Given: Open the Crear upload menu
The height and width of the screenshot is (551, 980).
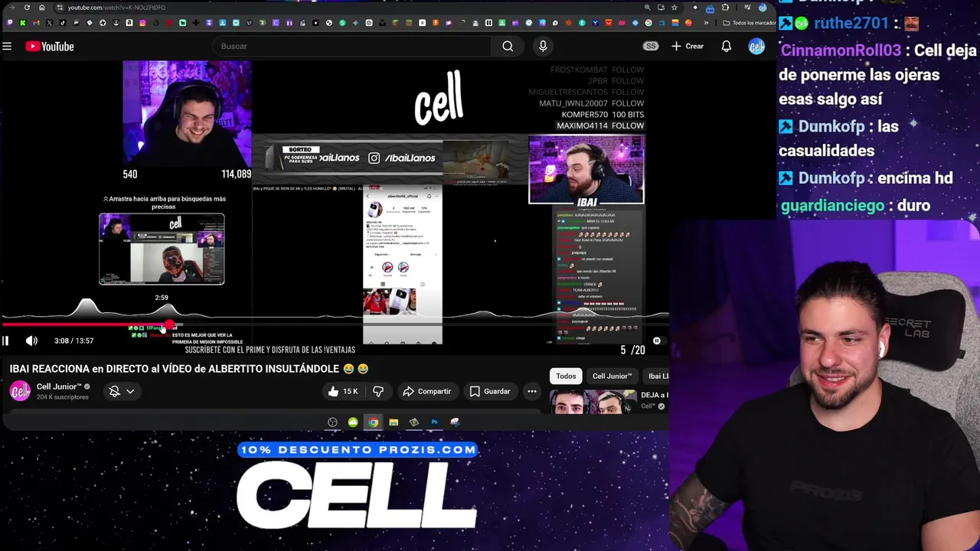Looking at the screenshot, I should [688, 46].
